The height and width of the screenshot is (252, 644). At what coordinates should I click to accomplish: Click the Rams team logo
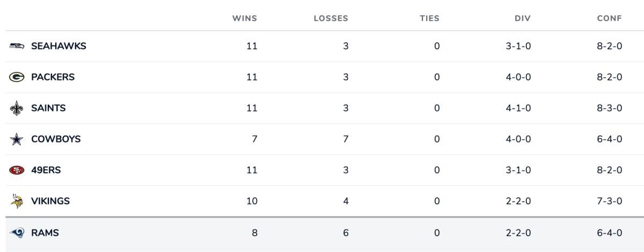tap(17, 233)
